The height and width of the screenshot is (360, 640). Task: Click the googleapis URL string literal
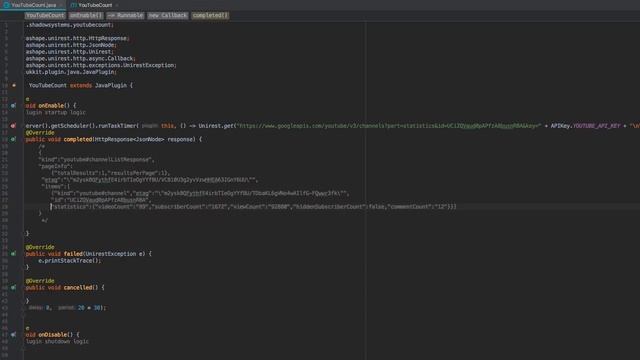pyautogui.click(x=389, y=126)
